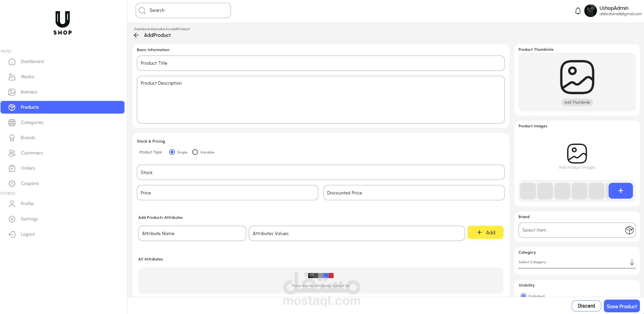Select the Single product type
Screen dimensions: 644x314
pyautogui.click(x=172, y=152)
